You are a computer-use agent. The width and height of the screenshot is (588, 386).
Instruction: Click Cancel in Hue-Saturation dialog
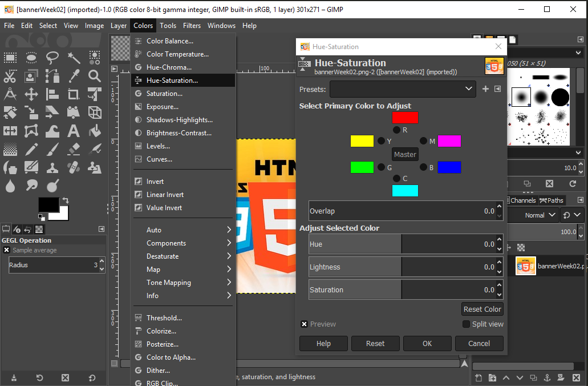479,343
